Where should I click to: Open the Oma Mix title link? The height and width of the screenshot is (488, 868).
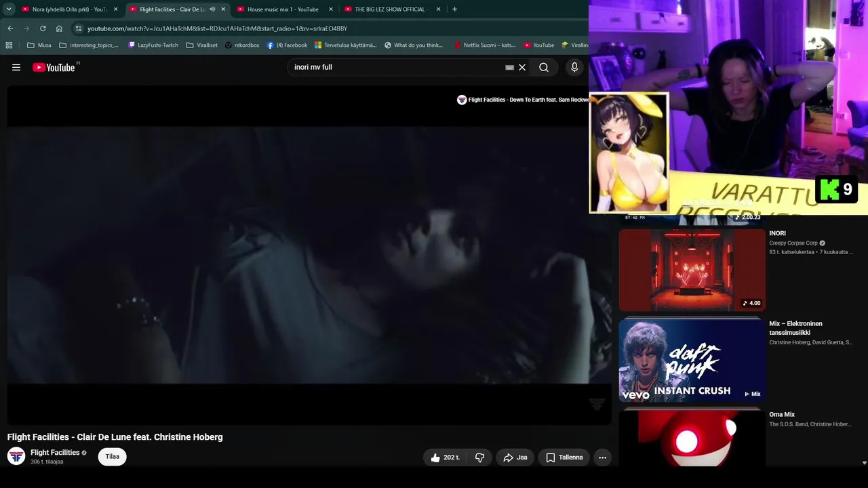782,414
